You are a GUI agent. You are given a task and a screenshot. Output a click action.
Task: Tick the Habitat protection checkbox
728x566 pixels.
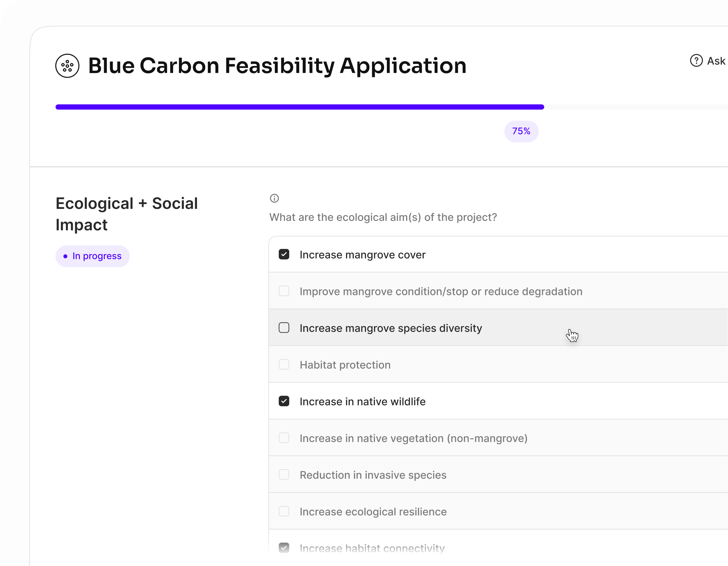[284, 365]
